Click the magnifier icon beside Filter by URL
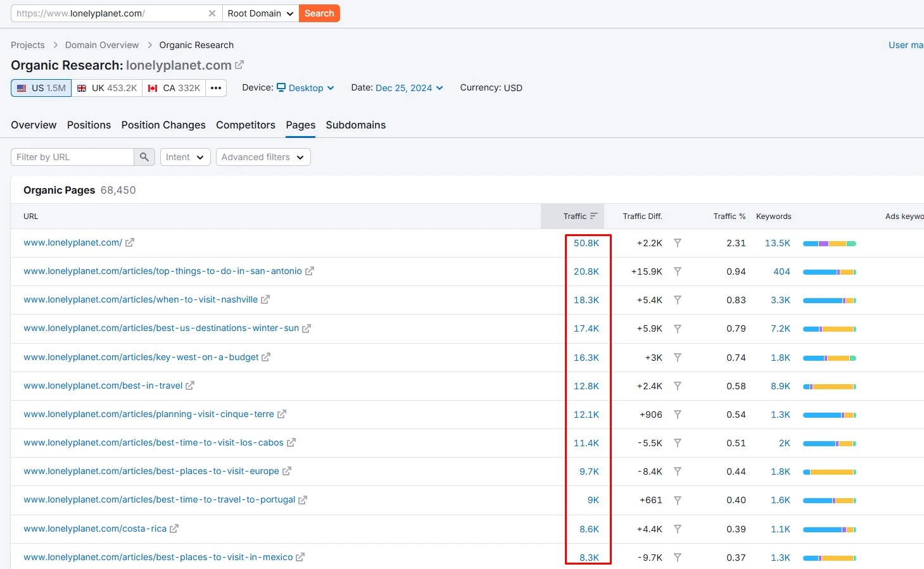 (x=144, y=157)
